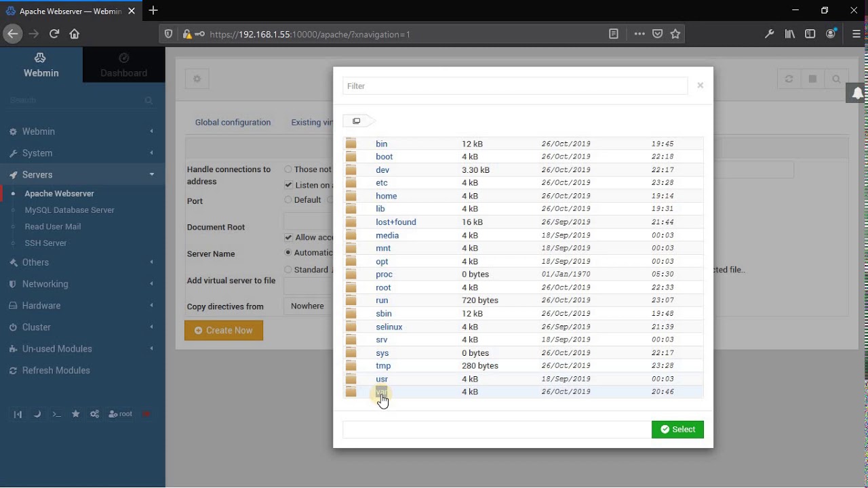Select the Default port radio
This screenshot has width=868, height=488.
point(288,200)
